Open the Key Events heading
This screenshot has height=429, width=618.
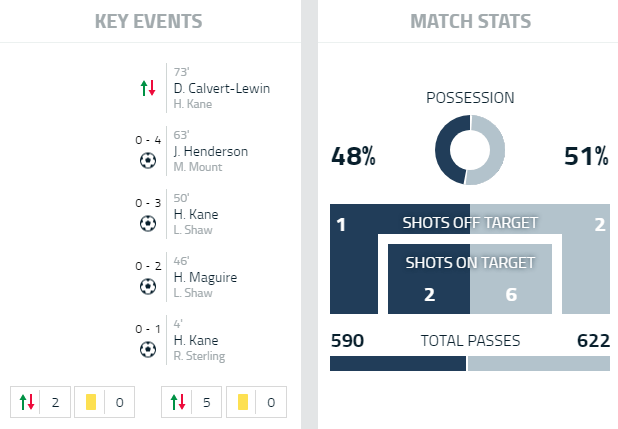coord(148,21)
